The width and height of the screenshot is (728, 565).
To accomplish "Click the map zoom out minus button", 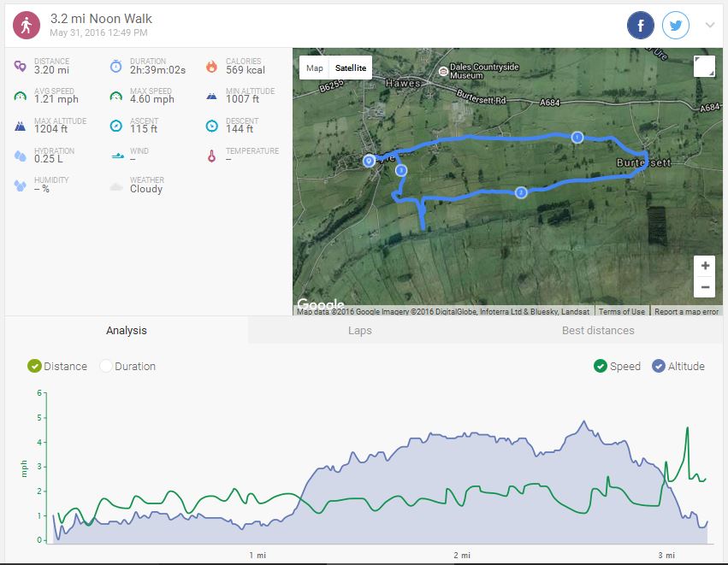I will 703,287.
